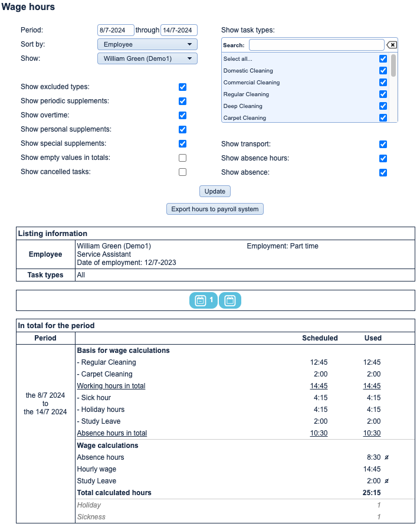Toggle Regular Cleaning task type checkbox
420x527 pixels.
[x=383, y=94]
